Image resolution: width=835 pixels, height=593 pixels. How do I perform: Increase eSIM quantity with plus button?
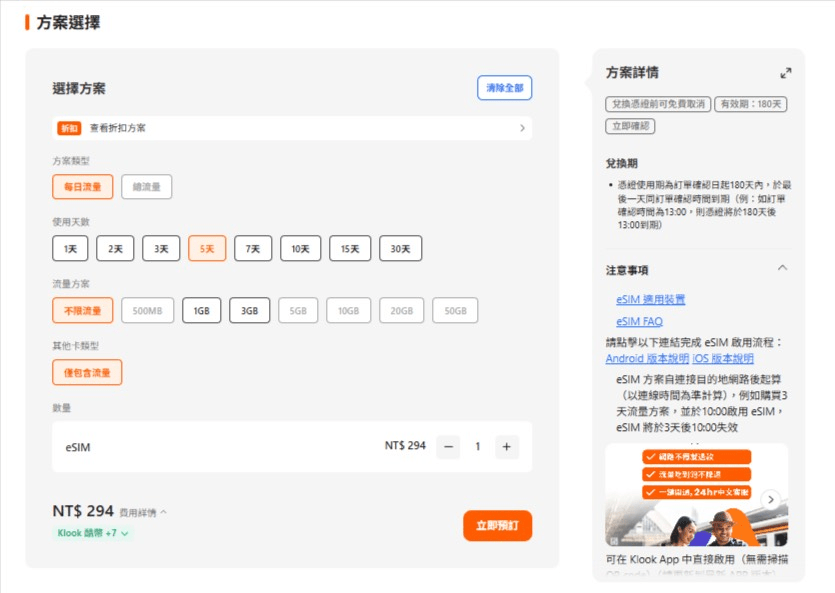[506, 447]
